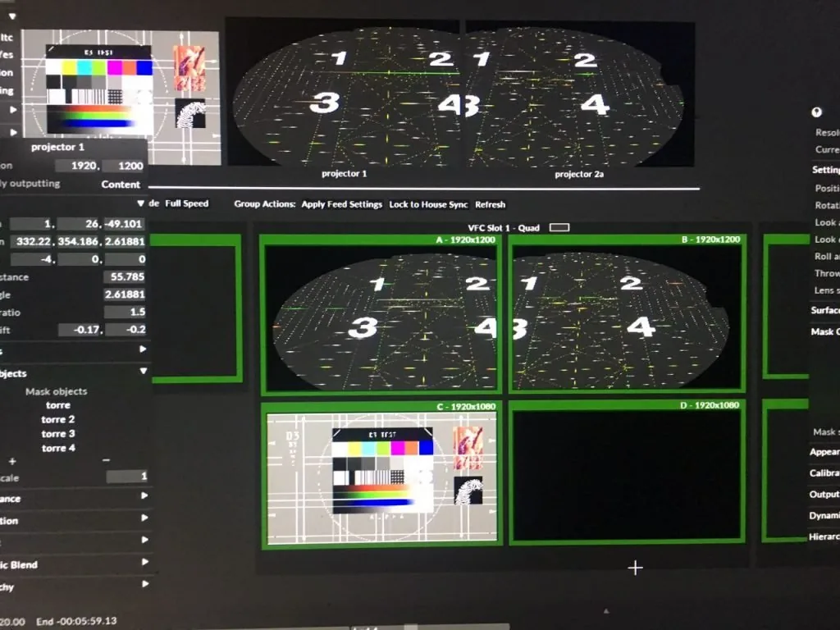Add a mask object with plus button

[x=12, y=461]
